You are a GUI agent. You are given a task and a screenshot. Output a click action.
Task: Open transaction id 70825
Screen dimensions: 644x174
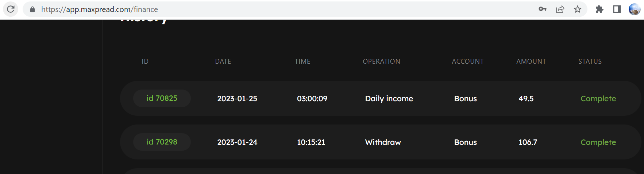point(162,98)
